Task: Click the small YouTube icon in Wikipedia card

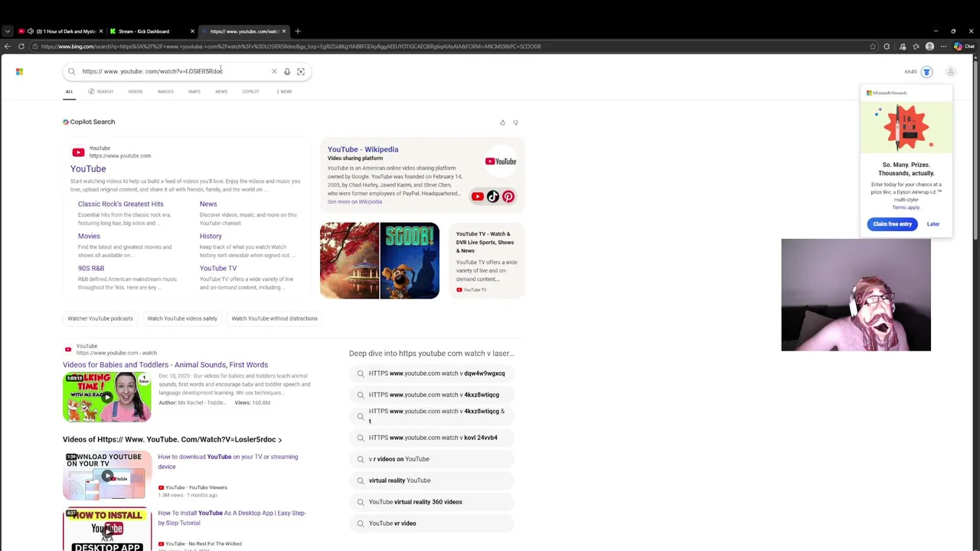Action: (x=478, y=197)
